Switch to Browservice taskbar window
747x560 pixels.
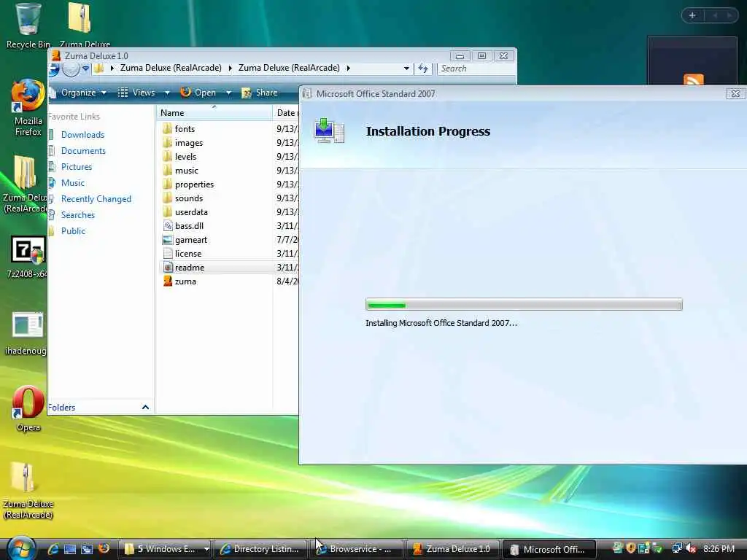click(357, 549)
